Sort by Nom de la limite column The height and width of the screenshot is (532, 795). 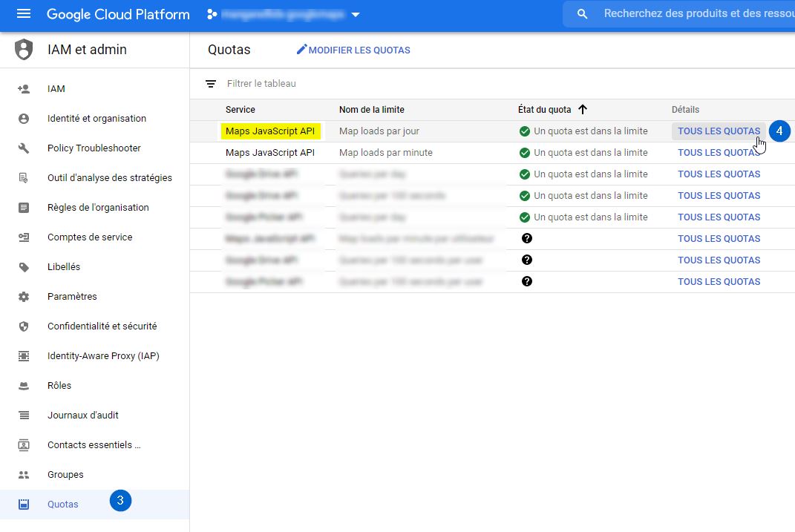point(372,109)
